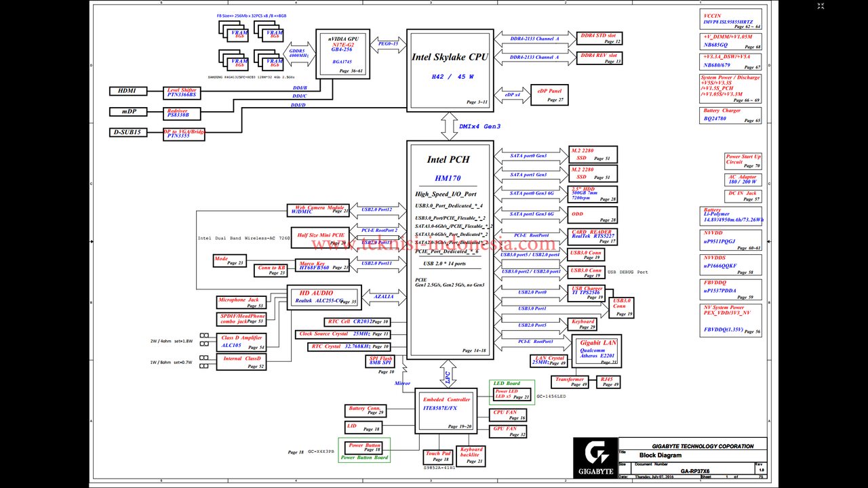868x488 pixels.
Task: Click the NVVDD uP9511PQGJ block
Action: (x=731, y=240)
